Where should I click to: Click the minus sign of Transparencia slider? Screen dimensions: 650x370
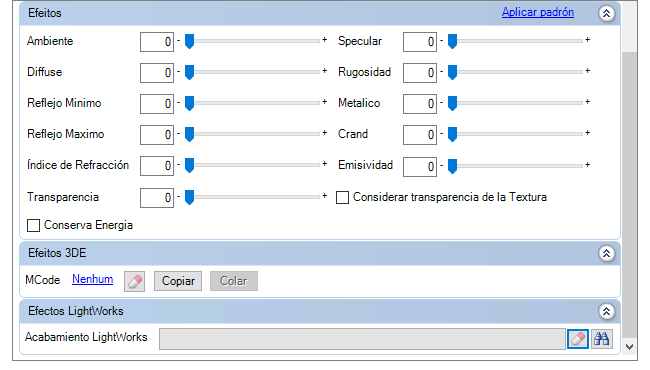179,196
